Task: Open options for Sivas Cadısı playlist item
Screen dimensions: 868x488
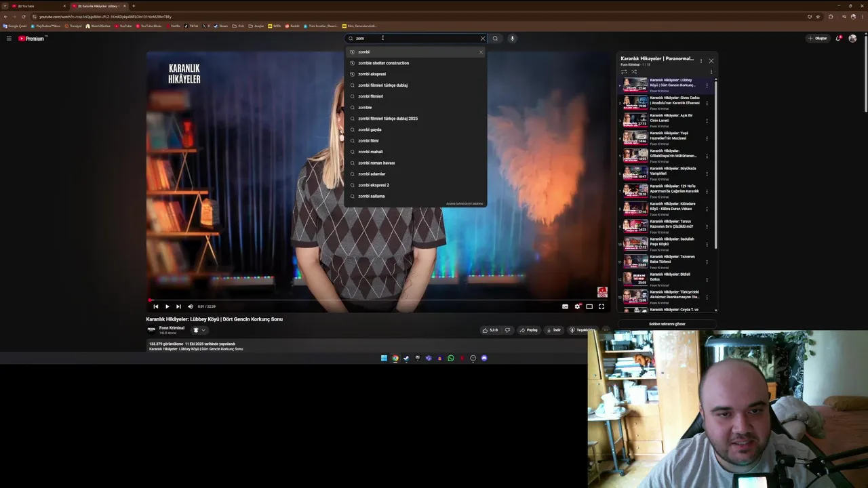Action: click(x=707, y=103)
